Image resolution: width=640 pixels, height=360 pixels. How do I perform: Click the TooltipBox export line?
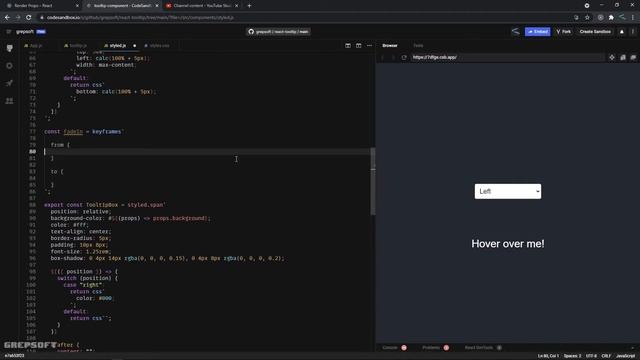coord(105,205)
